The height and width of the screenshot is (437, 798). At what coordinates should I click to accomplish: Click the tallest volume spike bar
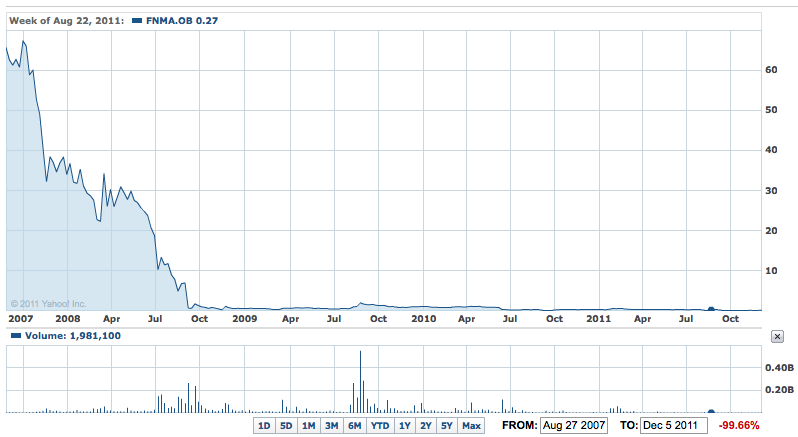coord(360,382)
